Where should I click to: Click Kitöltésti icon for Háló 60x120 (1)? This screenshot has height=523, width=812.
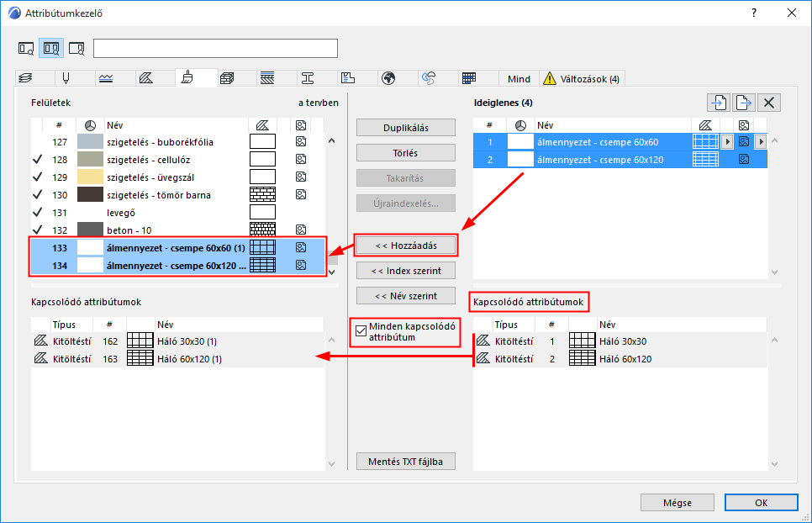(x=41, y=358)
